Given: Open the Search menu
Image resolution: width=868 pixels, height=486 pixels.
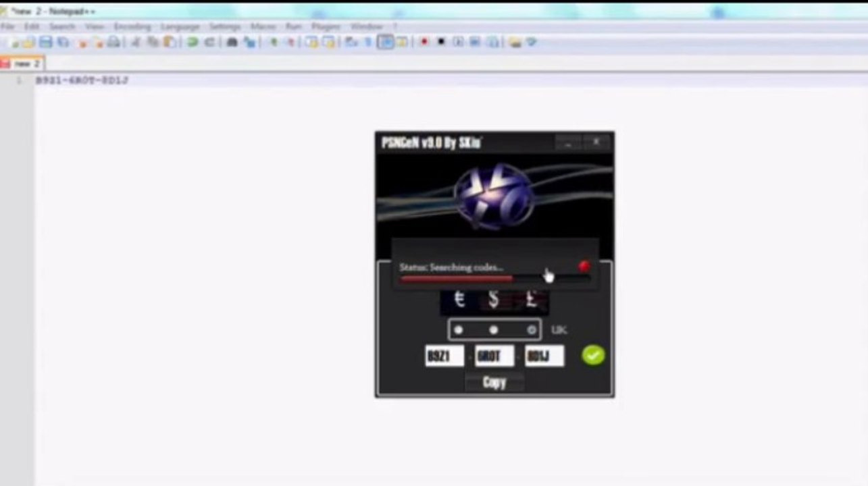Looking at the screenshot, I should pos(62,26).
